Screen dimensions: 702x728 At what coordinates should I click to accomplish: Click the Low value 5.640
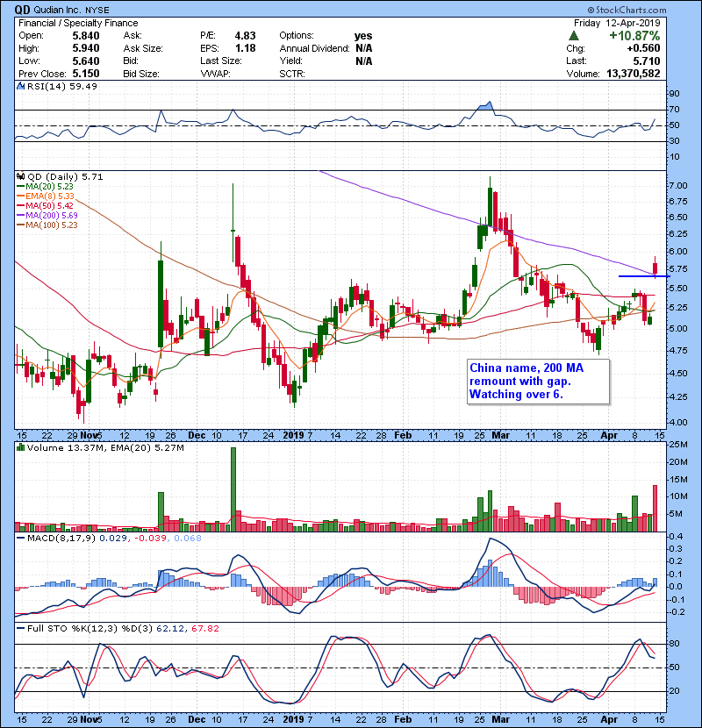point(86,61)
